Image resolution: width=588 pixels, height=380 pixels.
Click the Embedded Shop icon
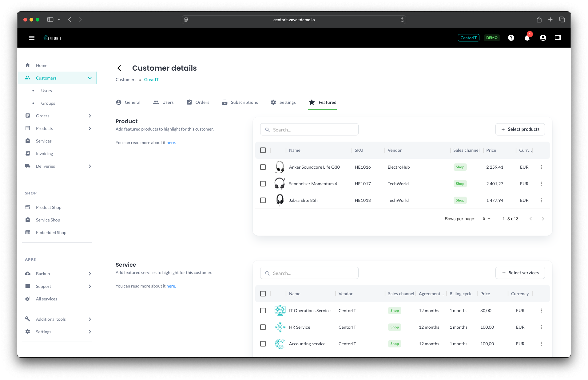click(x=28, y=232)
